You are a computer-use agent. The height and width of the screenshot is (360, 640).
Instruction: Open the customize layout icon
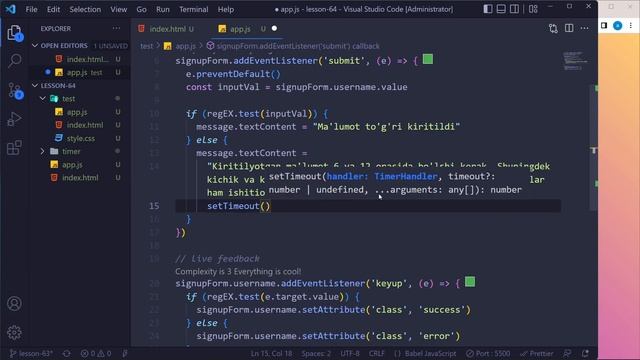(533, 9)
